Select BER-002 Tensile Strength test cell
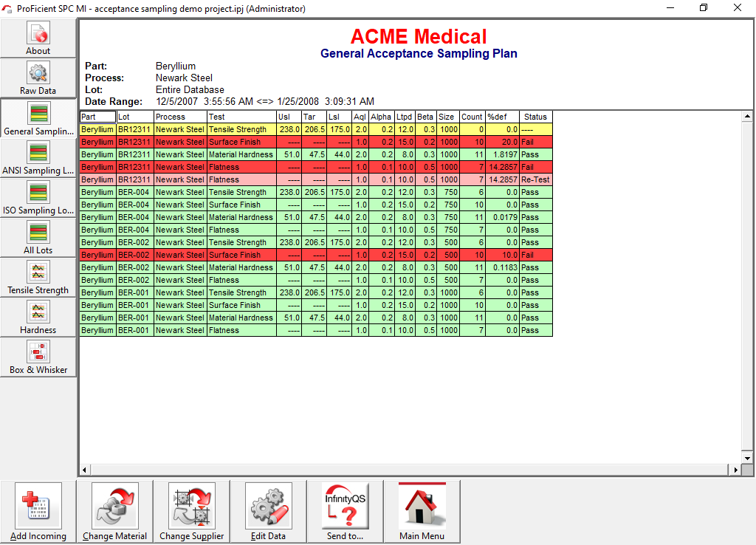This screenshot has height=545, width=756. (x=241, y=242)
